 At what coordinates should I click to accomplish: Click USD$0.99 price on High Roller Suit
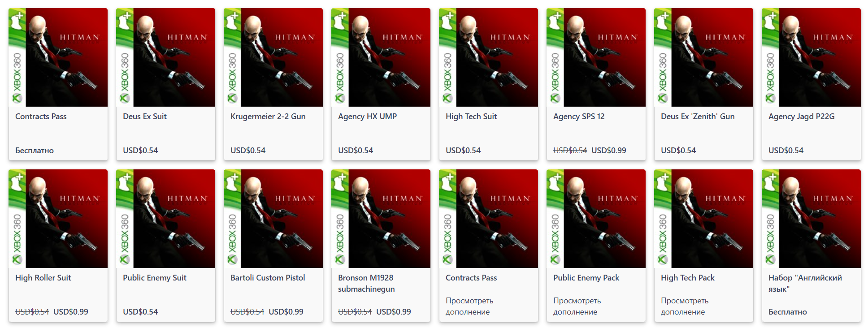[71, 312]
